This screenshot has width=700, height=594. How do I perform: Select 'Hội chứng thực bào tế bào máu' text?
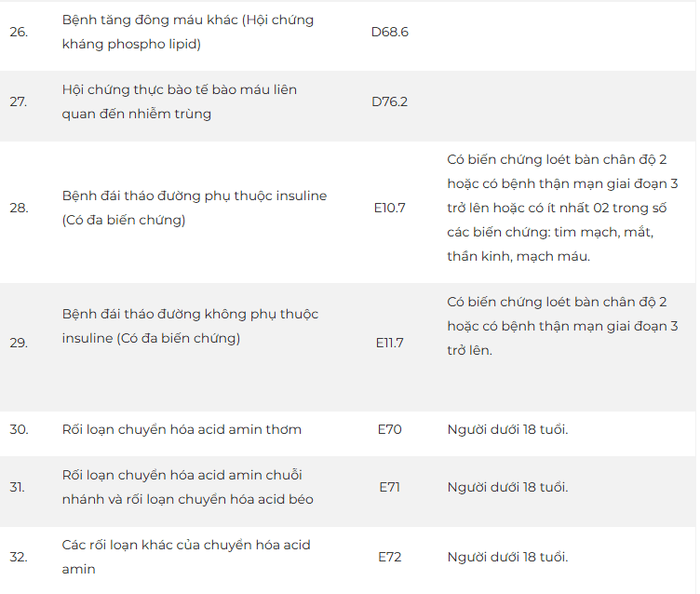(x=179, y=101)
